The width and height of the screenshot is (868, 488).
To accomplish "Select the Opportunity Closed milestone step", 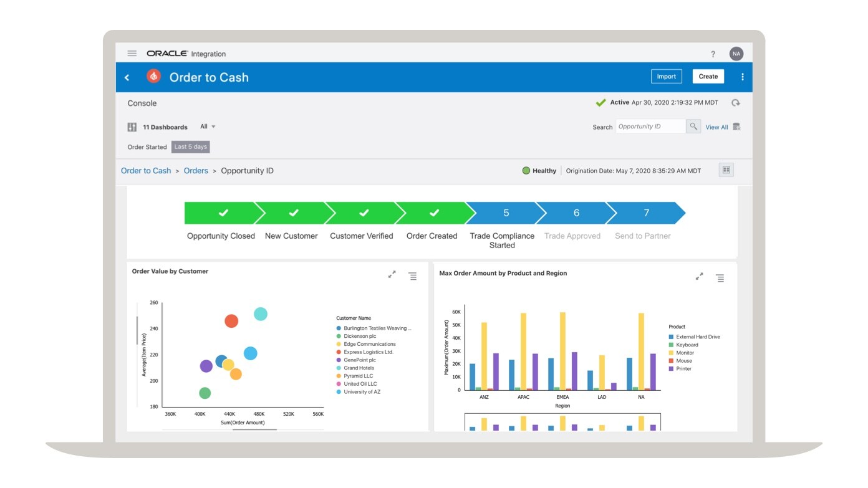I will pyautogui.click(x=221, y=213).
